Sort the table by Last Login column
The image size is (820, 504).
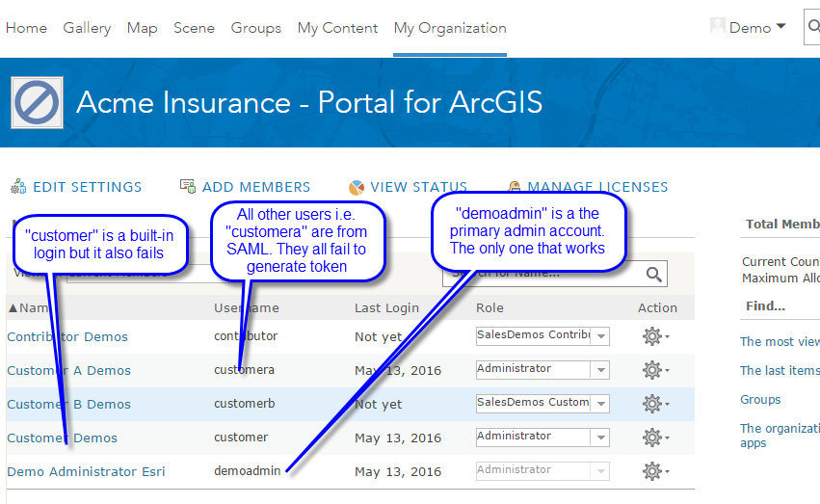click(x=386, y=307)
